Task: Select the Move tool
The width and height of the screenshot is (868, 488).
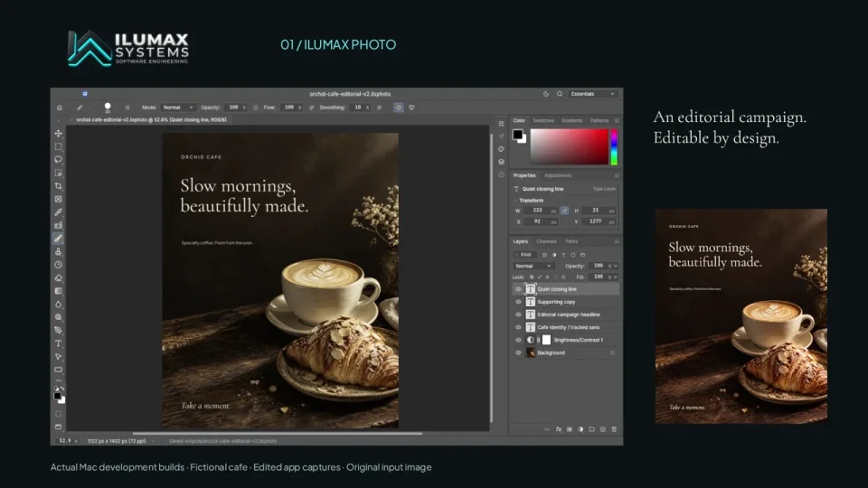Action: [x=58, y=134]
